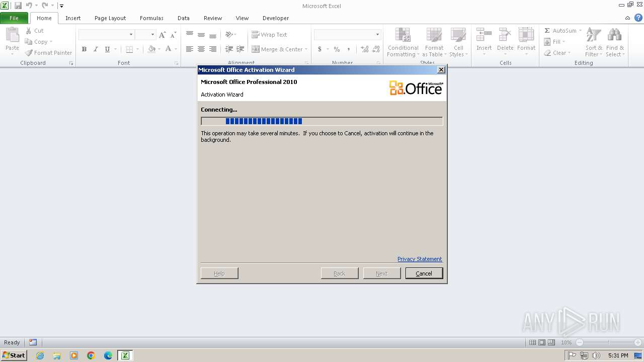
Task: Click the Save icon in Quick Access
Action: point(18,6)
